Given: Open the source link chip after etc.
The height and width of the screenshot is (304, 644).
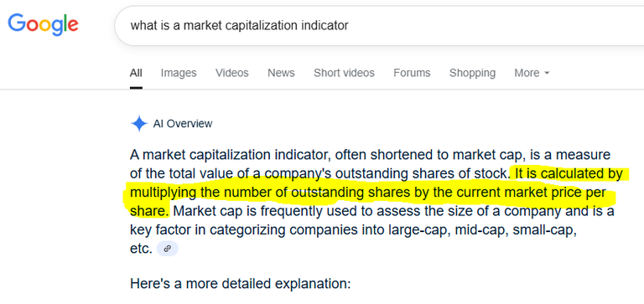Looking at the screenshot, I should [x=168, y=249].
